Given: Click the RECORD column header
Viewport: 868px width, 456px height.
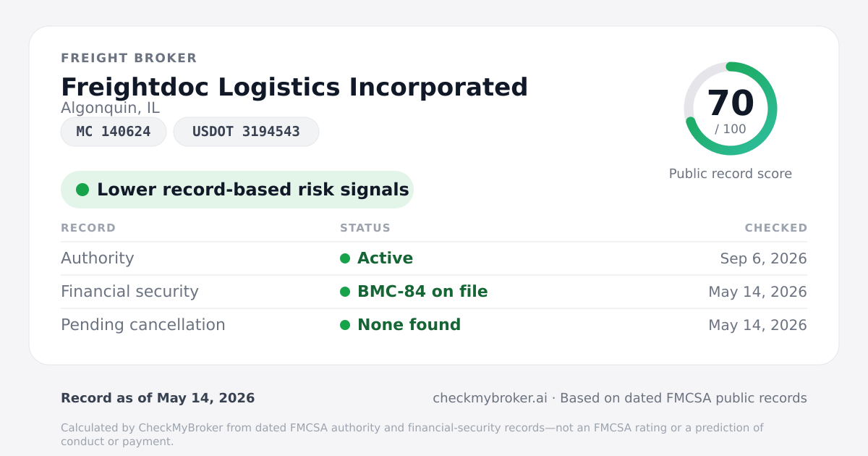Looking at the screenshot, I should (x=88, y=228).
